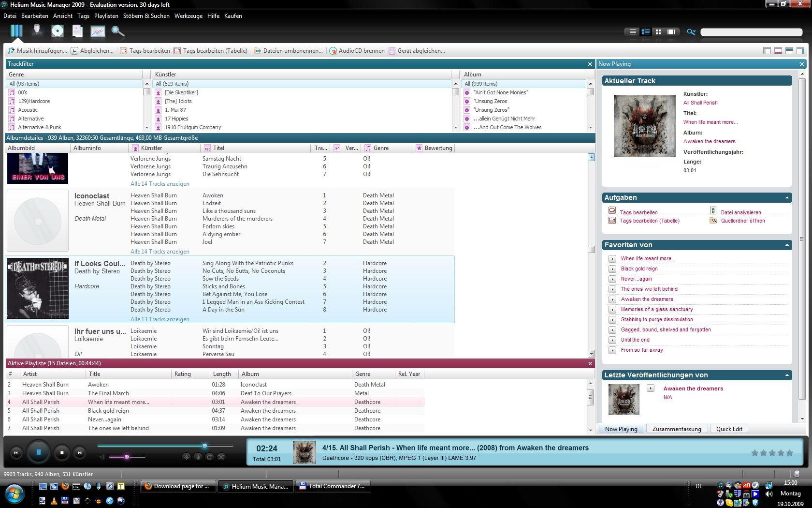Close the Trackfilter panel

point(590,64)
